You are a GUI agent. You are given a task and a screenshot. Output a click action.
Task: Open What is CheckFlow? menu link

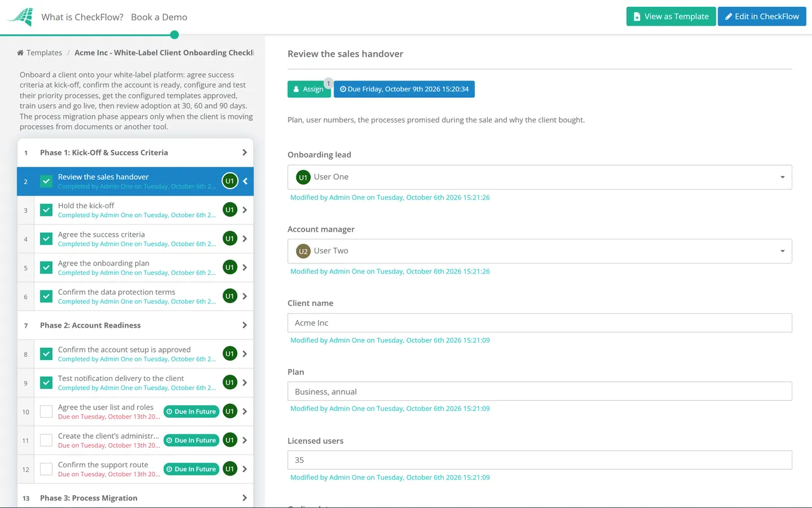tap(82, 17)
